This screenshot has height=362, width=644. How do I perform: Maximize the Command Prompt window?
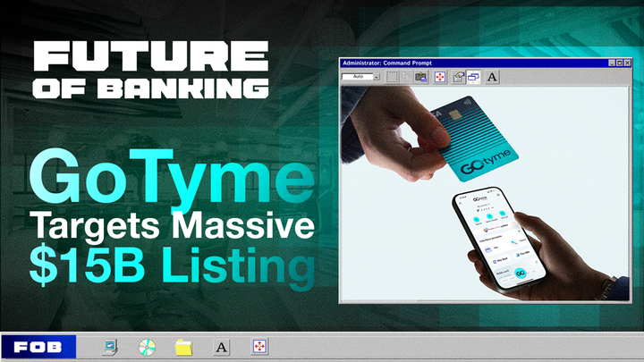(619, 63)
